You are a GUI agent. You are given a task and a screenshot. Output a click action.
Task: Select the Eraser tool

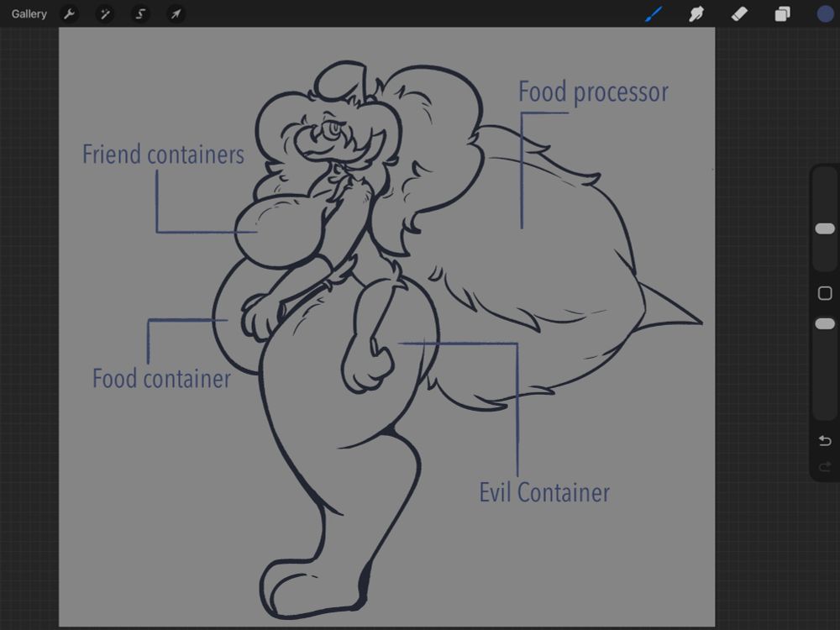739,14
